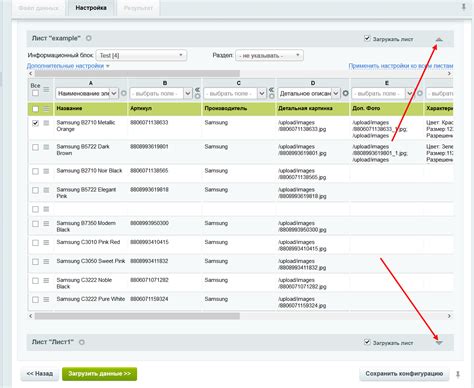Open column D dropdown Детальное описание
474x388 pixels.
click(x=309, y=93)
